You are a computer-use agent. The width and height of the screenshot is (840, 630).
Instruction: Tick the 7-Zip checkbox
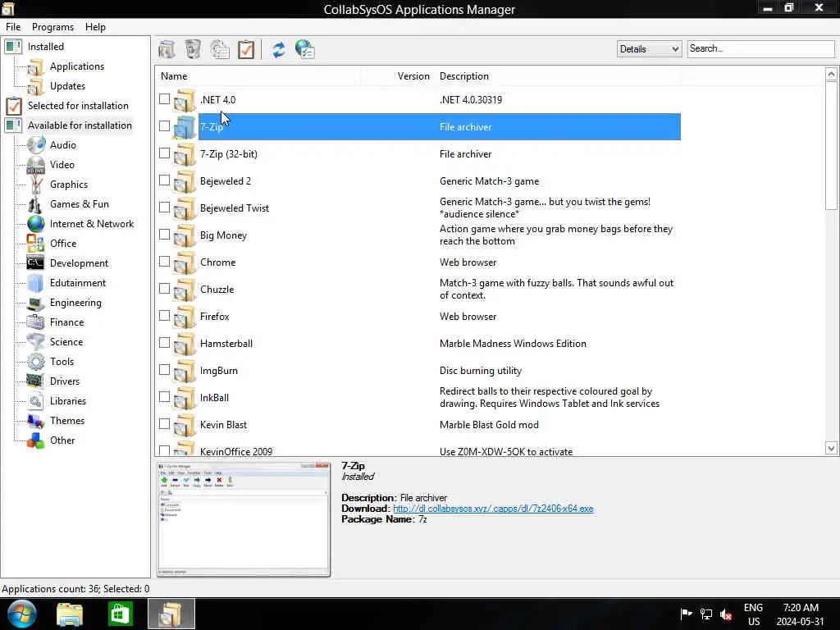pyautogui.click(x=164, y=126)
